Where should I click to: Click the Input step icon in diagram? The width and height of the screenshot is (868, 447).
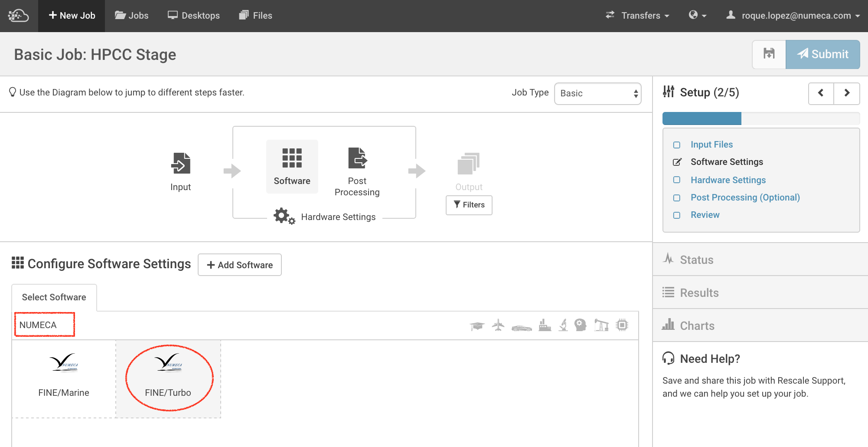coord(181,164)
